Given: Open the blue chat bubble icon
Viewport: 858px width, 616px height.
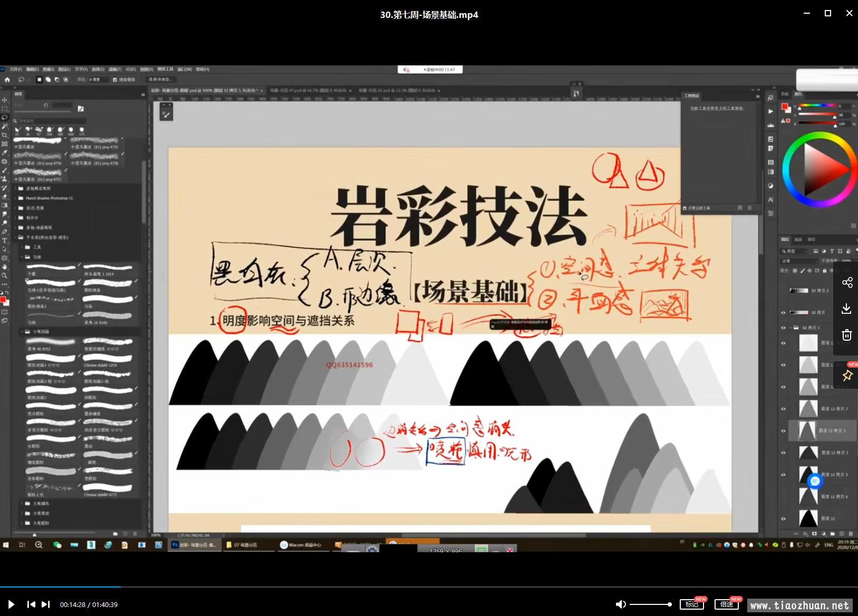Looking at the screenshot, I should point(815,481).
